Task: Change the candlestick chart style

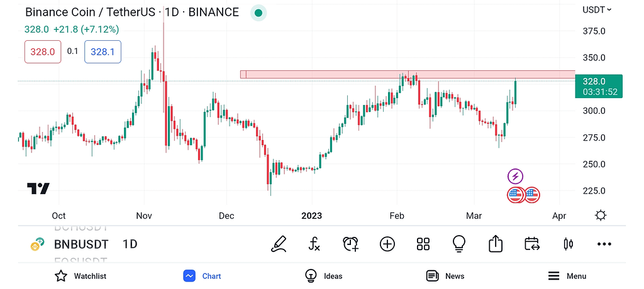Action: pos(569,244)
